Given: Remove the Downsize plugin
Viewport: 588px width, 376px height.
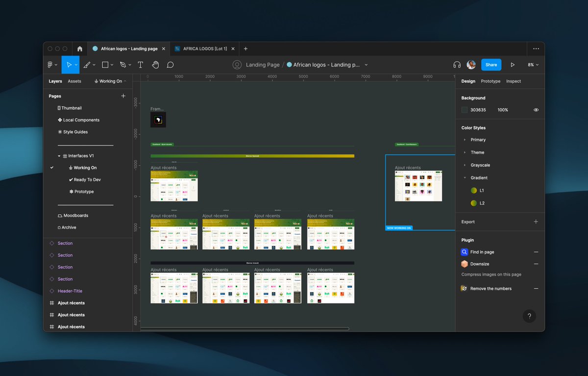Looking at the screenshot, I should tap(536, 264).
